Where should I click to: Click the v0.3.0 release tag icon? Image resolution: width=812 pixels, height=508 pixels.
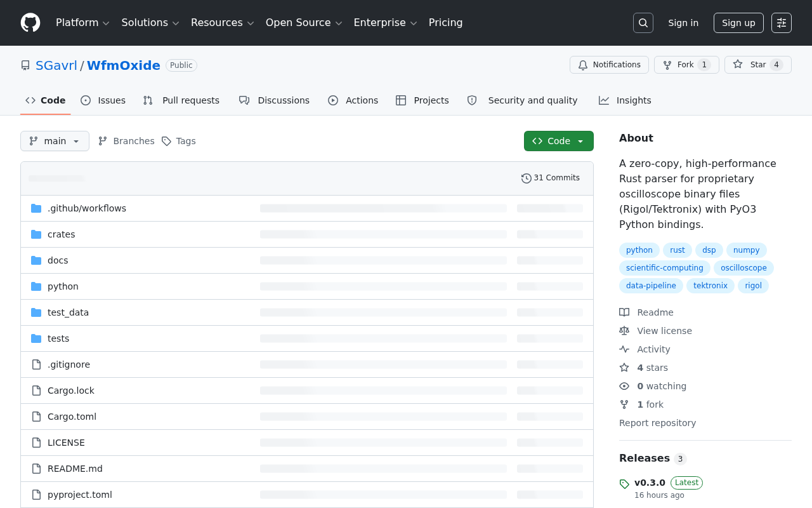point(624,484)
